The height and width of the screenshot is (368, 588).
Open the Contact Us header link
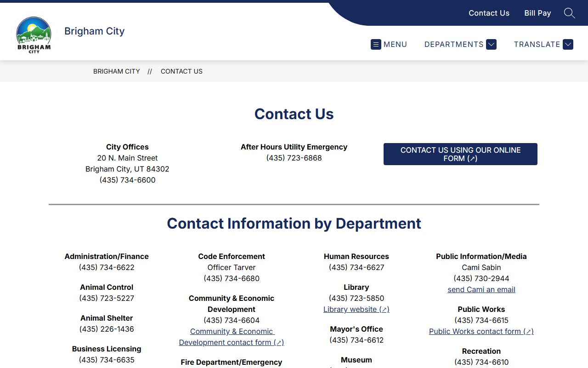(489, 13)
